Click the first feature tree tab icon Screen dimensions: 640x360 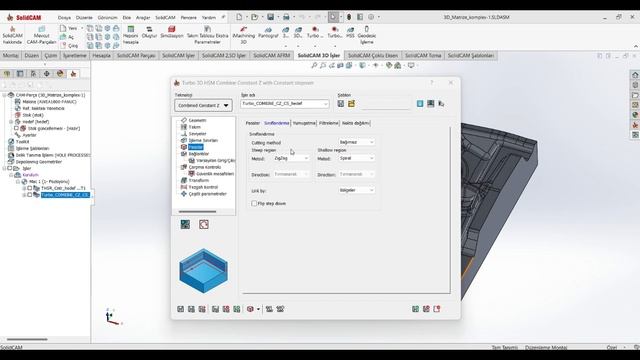pos(7,74)
